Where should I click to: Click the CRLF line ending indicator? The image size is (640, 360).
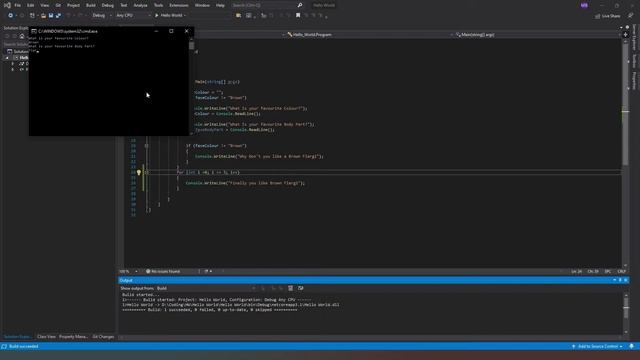(621, 271)
